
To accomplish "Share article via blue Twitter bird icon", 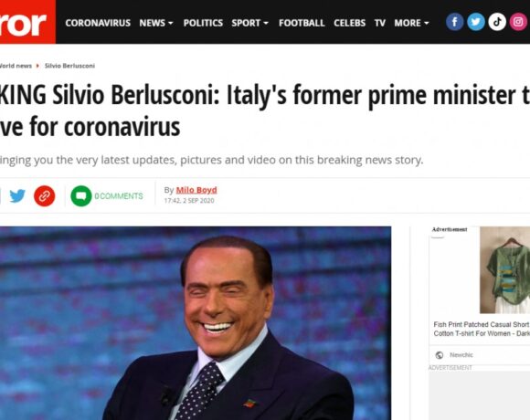I will click(x=17, y=195).
